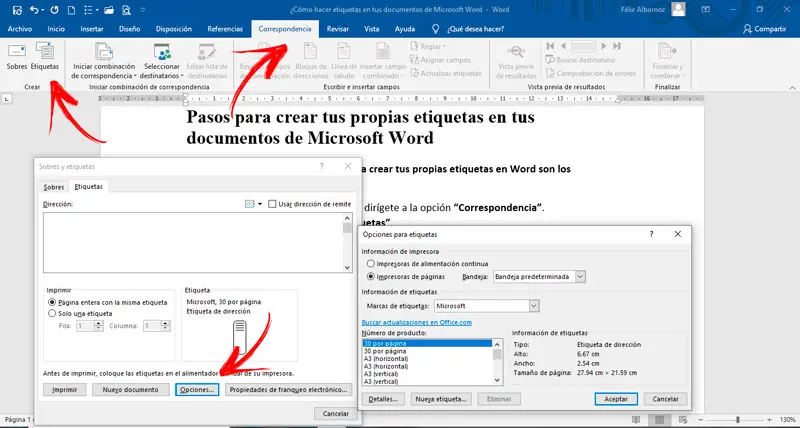800x428 pixels.
Task: Switch to Etiquetas tab in the dialog
Action: (89, 187)
